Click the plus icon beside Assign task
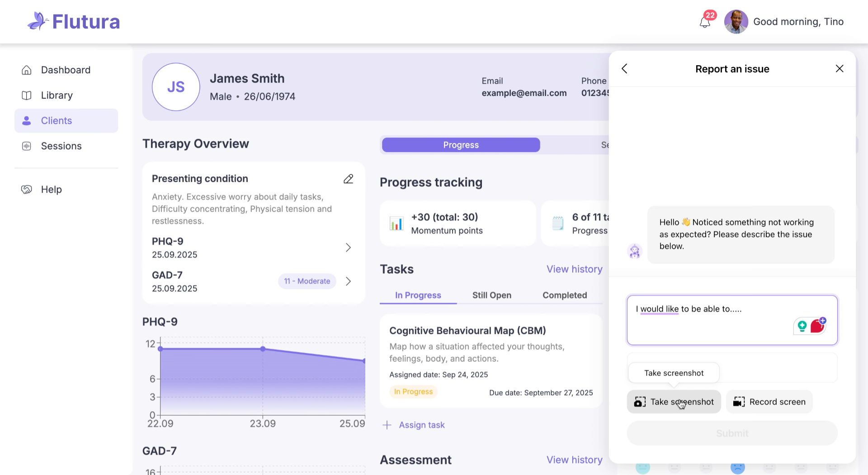868x475 pixels. (x=387, y=425)
